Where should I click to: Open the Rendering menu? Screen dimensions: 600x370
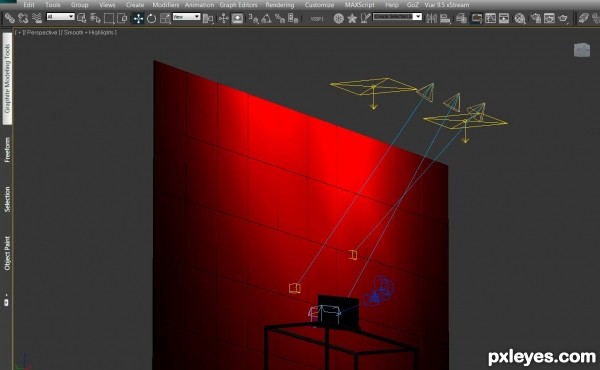[x=280, y=5]
